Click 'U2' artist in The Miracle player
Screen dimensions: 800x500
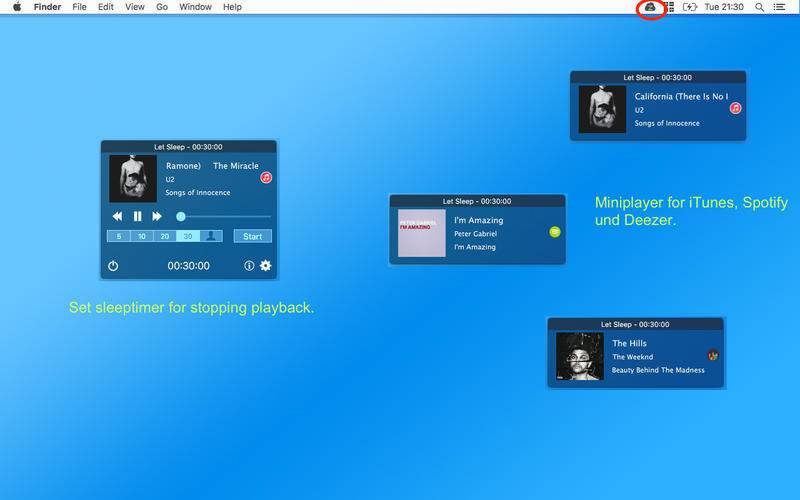pyautogui.click(x=170, y=180)
